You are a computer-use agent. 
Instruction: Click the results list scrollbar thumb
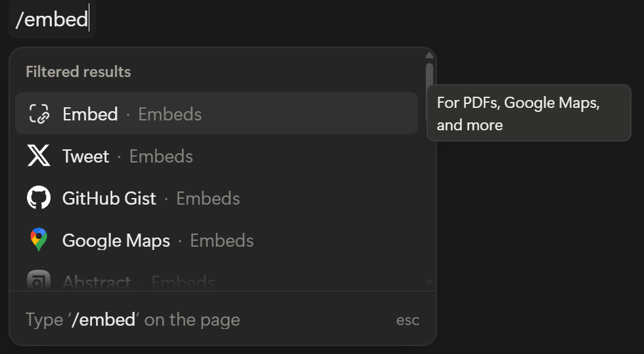tap(429, 89)
